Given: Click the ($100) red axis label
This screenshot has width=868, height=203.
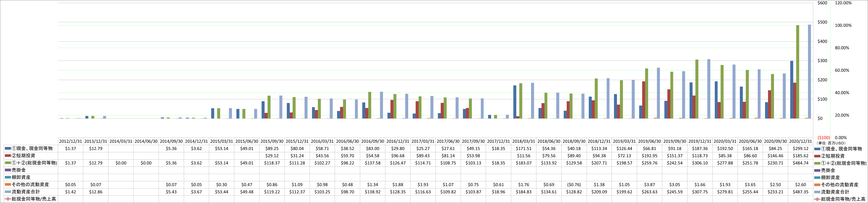Looking at the screenshot, I should tap(824, 138).
